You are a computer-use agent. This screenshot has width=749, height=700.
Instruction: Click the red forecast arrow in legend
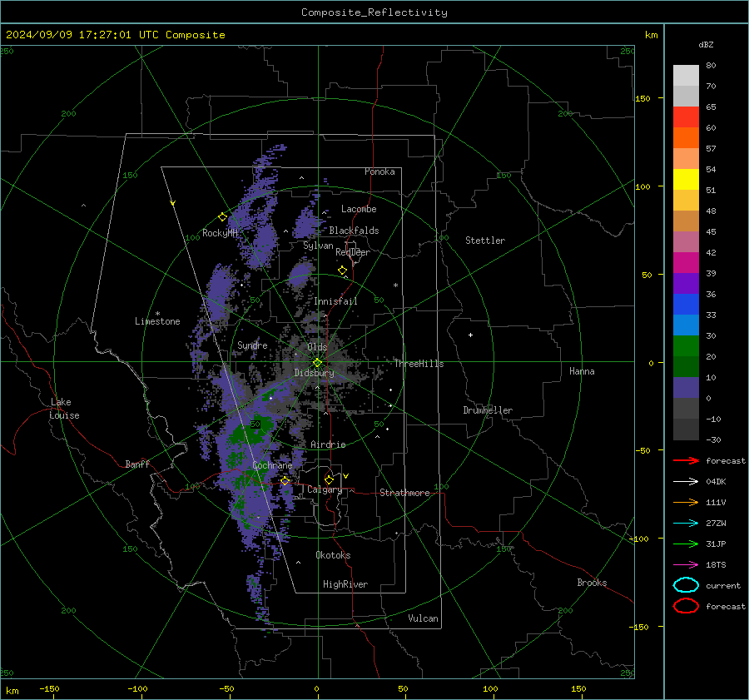click(x=686, y=460)
